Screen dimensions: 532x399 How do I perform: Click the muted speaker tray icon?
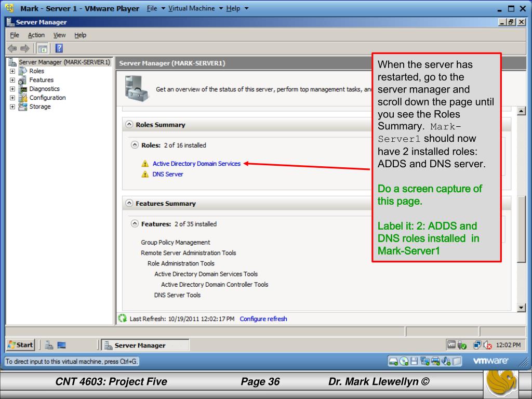pyautogui.click(x=487, y=345)
